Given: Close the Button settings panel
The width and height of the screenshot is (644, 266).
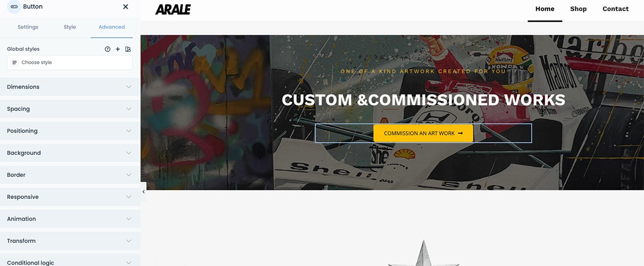Looking at the screenshot, I should pyautogui.click(x=126, y=6).
